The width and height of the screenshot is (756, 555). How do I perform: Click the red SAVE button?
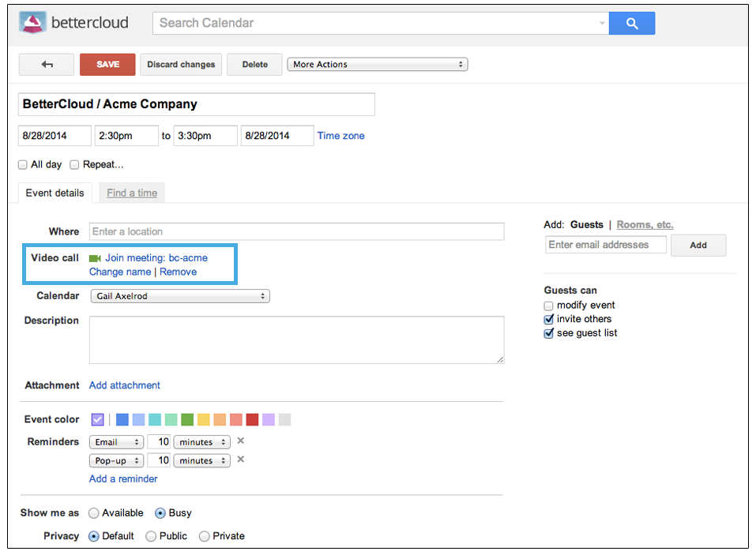(x=107, y=65)
